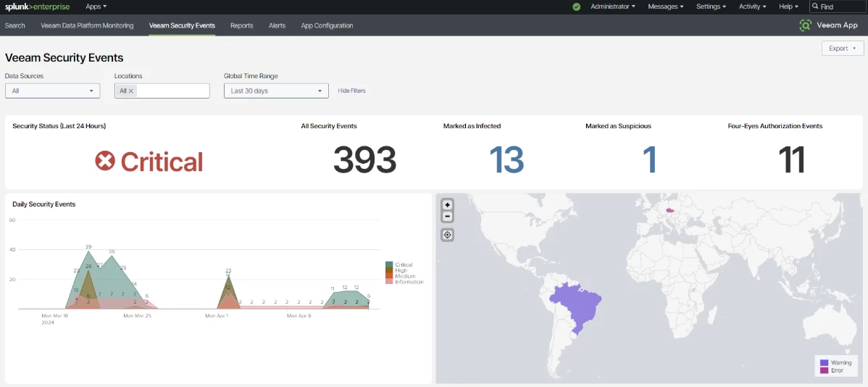Click the High legend color swatch

point(389,270)
